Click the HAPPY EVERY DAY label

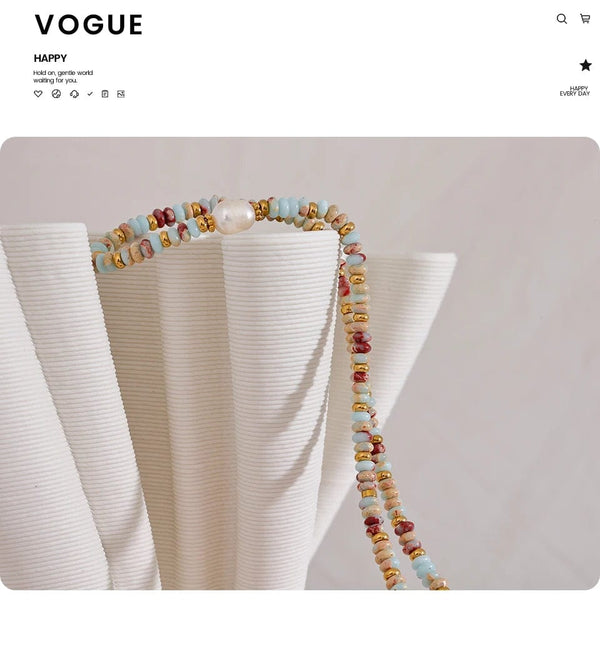[x=575, y=91]
